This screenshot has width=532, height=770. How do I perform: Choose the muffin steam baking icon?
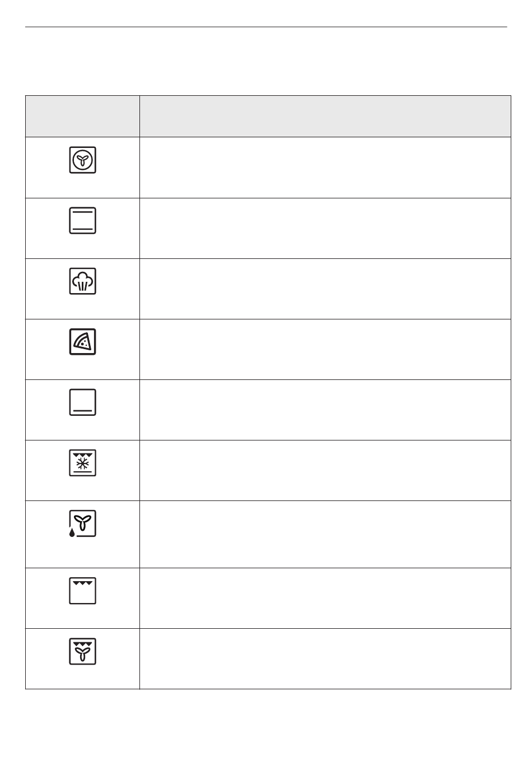(83, 281)
